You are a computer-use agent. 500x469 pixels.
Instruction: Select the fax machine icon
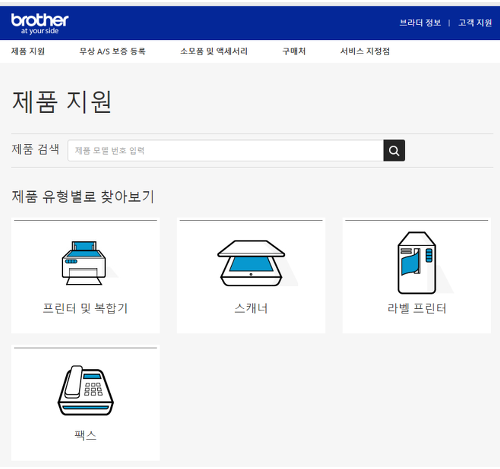86,390
